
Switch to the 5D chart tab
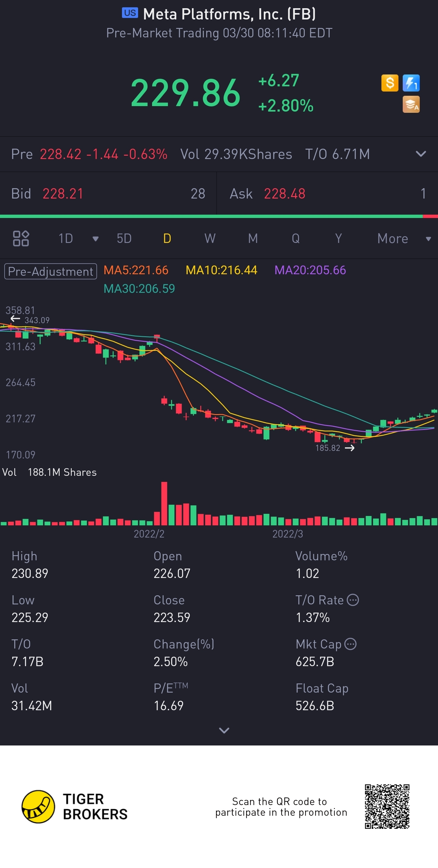(x=124, y=239)
